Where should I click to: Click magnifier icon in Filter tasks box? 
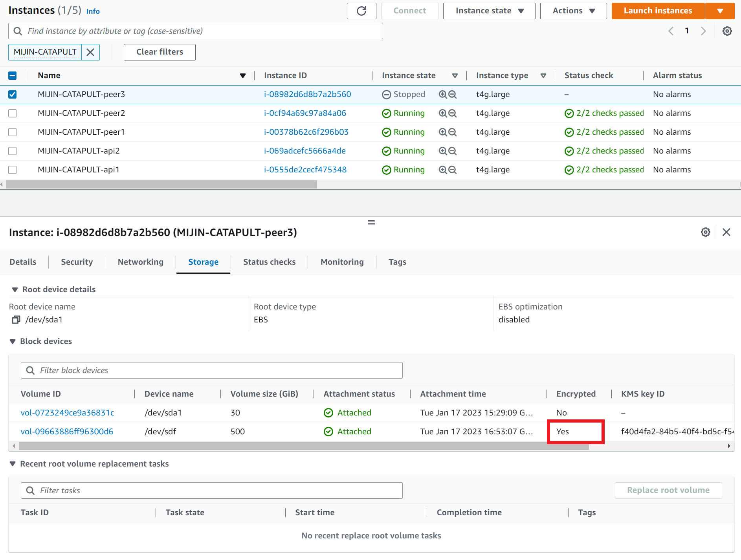(x=30, y=490)
